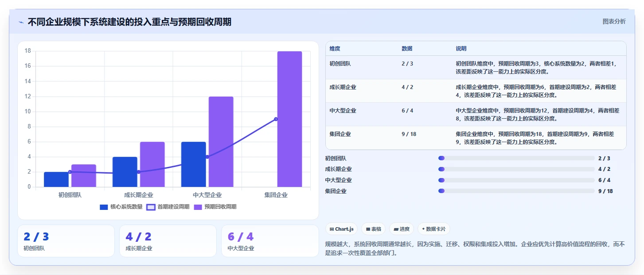Toggle the 预期回收周期 legend item
644x275 pixels.
point(215,207)
